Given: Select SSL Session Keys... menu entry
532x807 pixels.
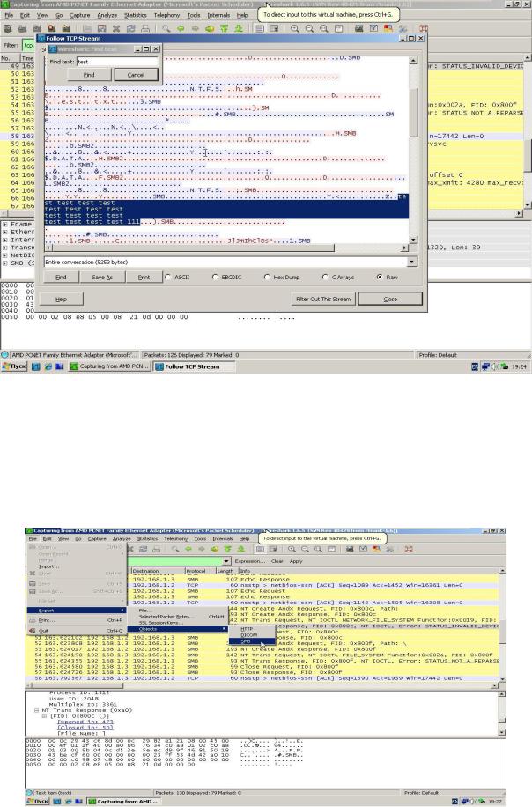Looking at the screenshot, I should tap(176, 623).
